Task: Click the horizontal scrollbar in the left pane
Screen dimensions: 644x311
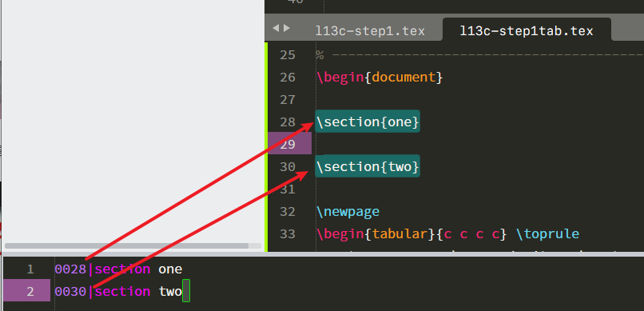Action: 126,245
